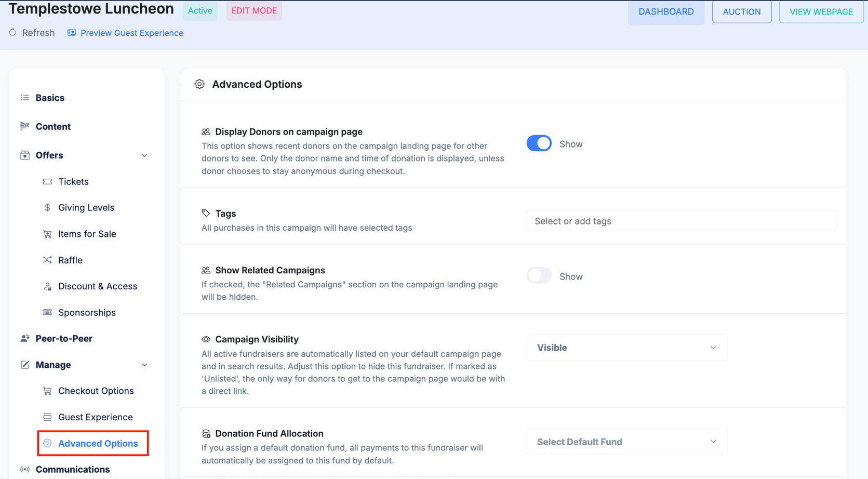Turn off Display Donors toggle
868x479 pixels.
[539, 143]
